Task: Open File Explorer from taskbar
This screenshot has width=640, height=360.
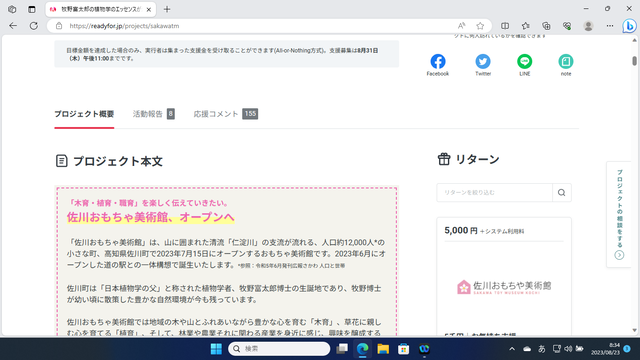Action: coord(383,349)
